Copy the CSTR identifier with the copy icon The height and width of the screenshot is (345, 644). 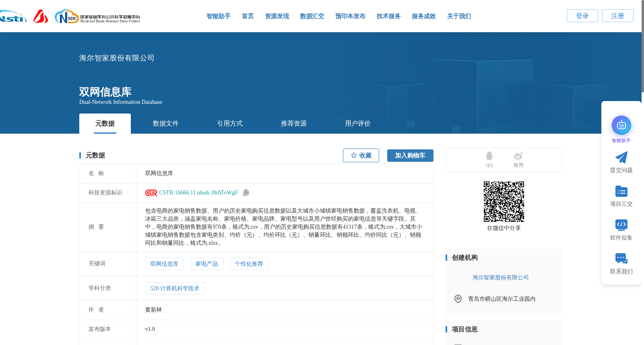(x=246, y=192)
